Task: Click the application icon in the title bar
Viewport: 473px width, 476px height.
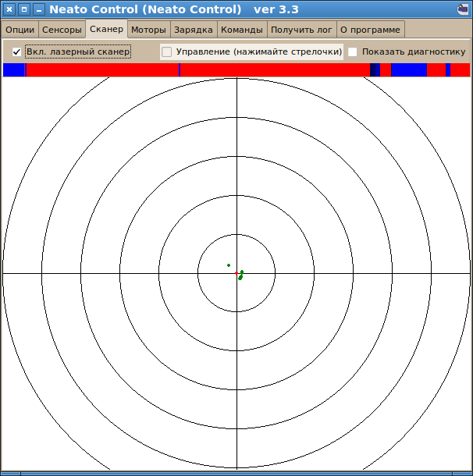Action: click(x=463, y=9)
